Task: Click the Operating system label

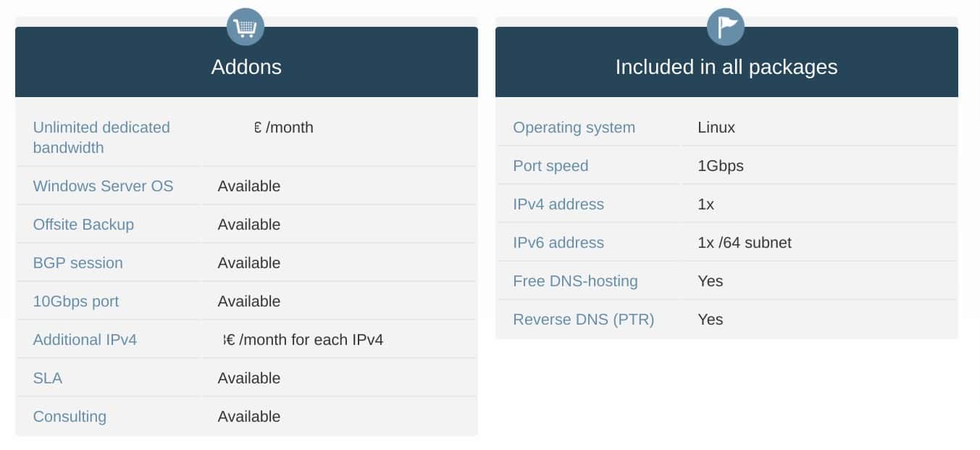Action: tap(574, 128)
